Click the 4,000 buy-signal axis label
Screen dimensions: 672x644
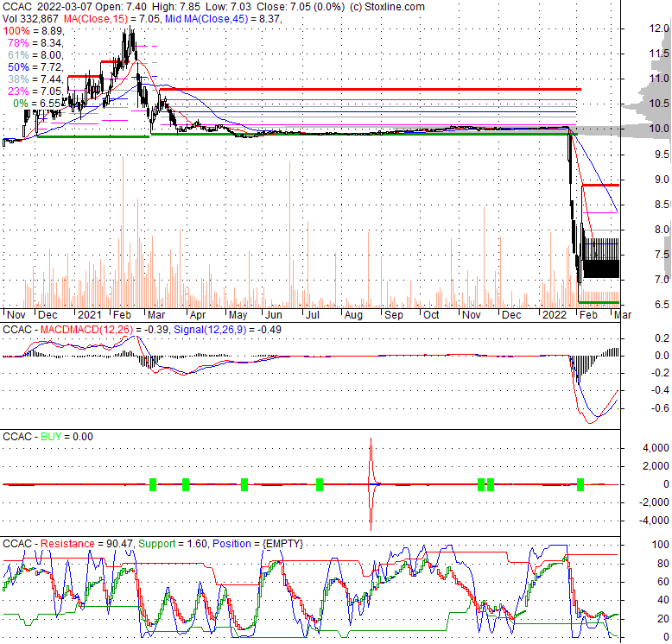[x=656, y=448]
